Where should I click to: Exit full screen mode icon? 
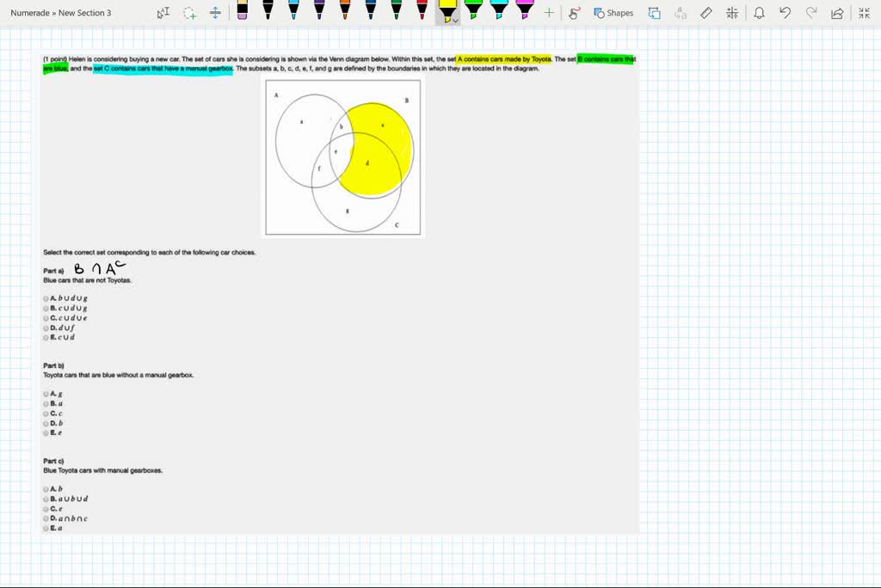(x=864, y=13)
